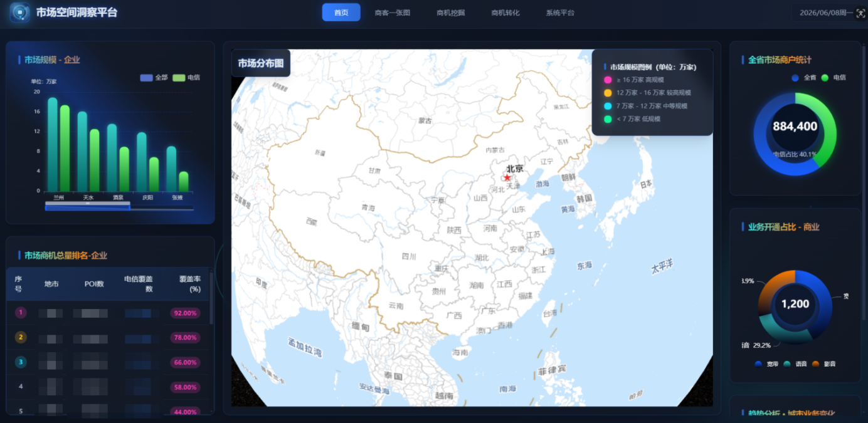This screenshot has height=423, width=868.
Task: Toggle 电信 legend in merchant statistics donut
Action: pos(834,78)
